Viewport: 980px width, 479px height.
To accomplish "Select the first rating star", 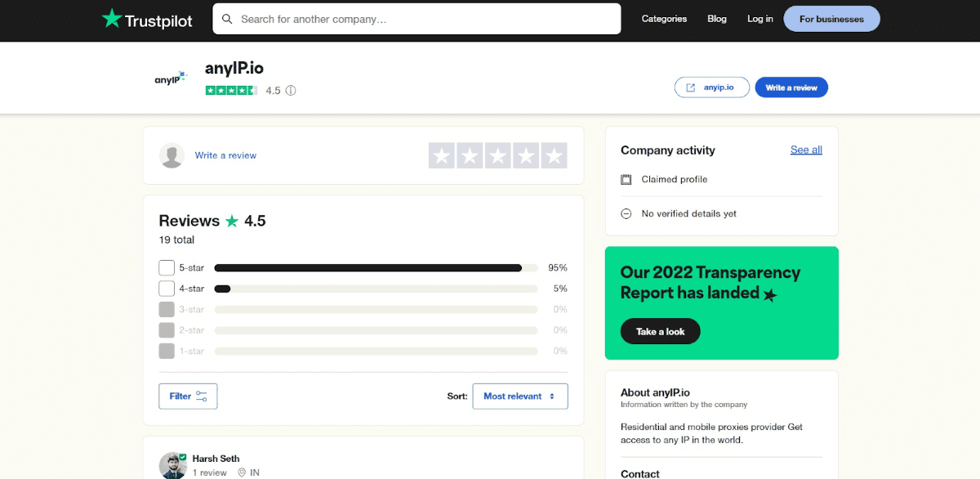I will click(x=442, y=155).
